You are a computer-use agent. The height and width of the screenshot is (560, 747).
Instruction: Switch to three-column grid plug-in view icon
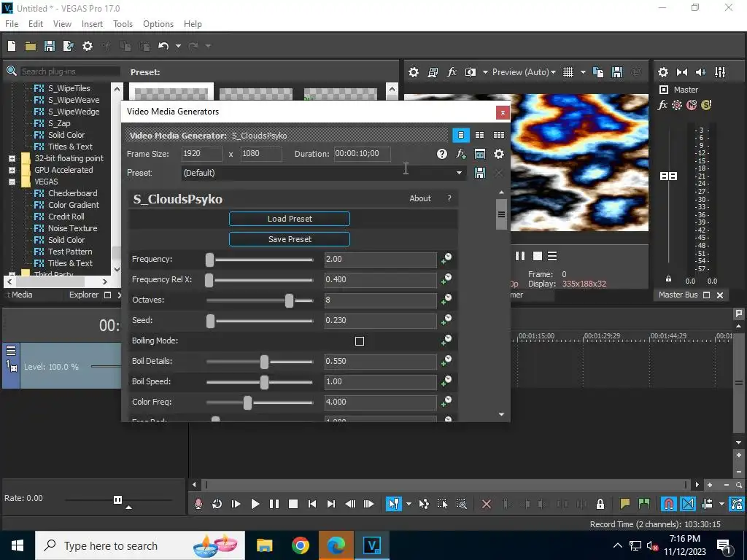point(499,135)
